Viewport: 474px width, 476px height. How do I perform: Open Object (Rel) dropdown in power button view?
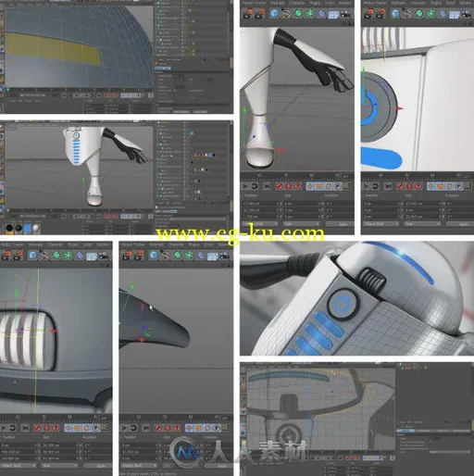[380, 223]
